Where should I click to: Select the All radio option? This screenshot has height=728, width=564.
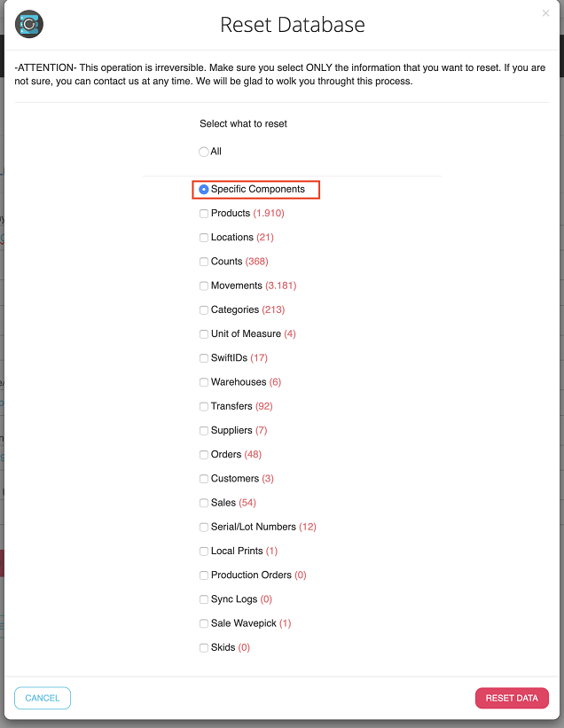(x=204, y=152)
